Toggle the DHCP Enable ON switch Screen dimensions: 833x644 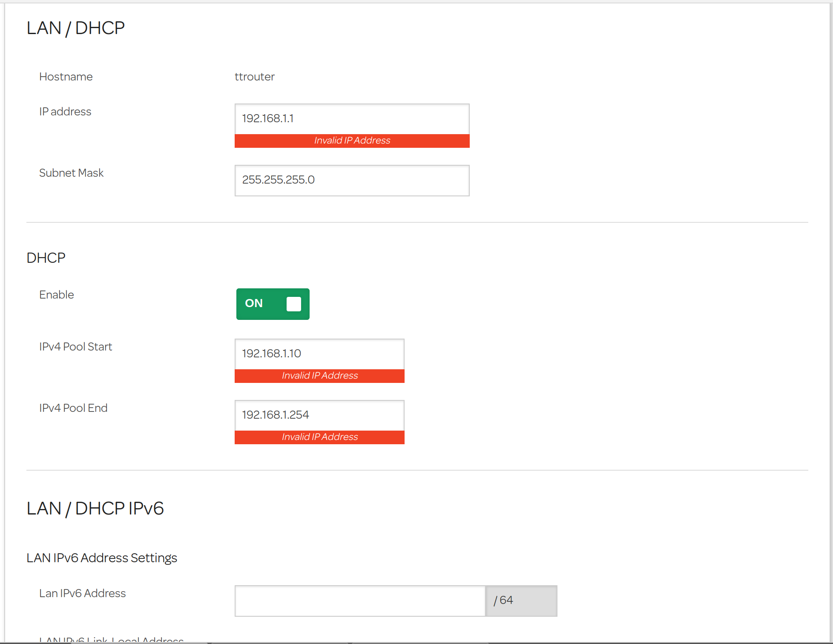(273, 304)
